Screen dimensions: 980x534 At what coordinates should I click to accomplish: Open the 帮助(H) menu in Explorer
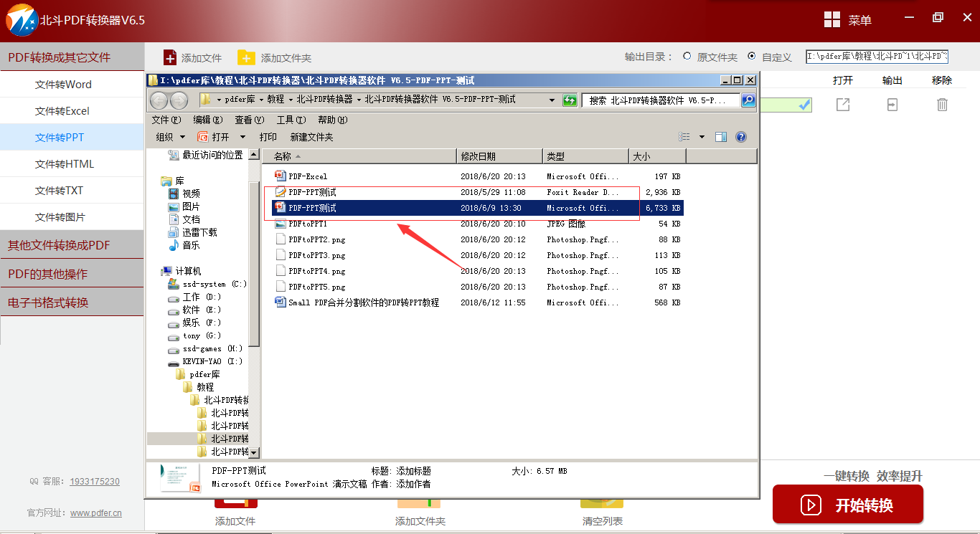(332, 120)
